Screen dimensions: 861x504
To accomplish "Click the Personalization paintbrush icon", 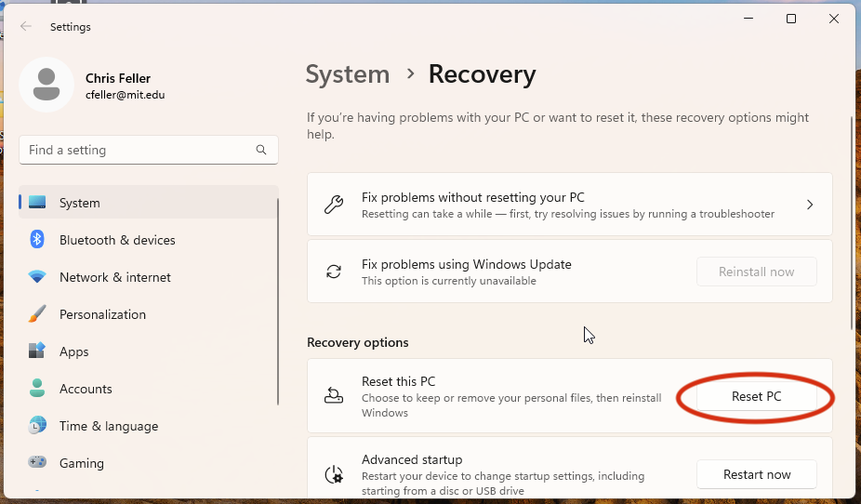I will click(x=37, y=314).
